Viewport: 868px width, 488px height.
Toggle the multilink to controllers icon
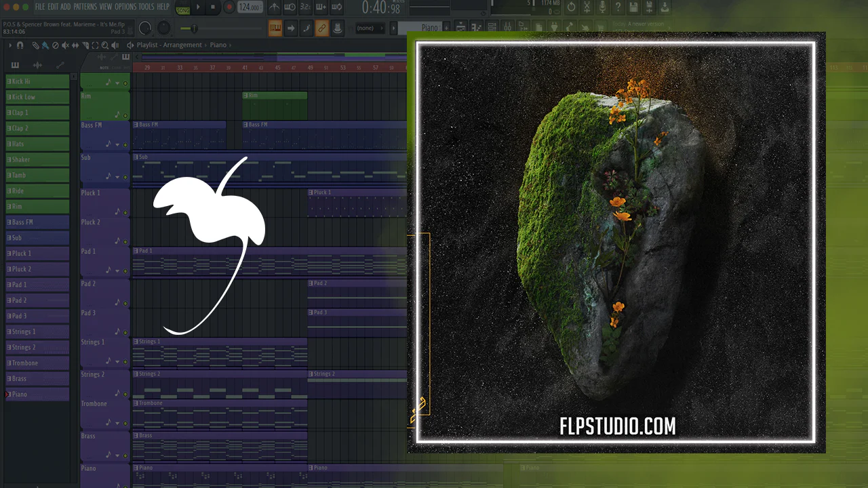point(321,28)
